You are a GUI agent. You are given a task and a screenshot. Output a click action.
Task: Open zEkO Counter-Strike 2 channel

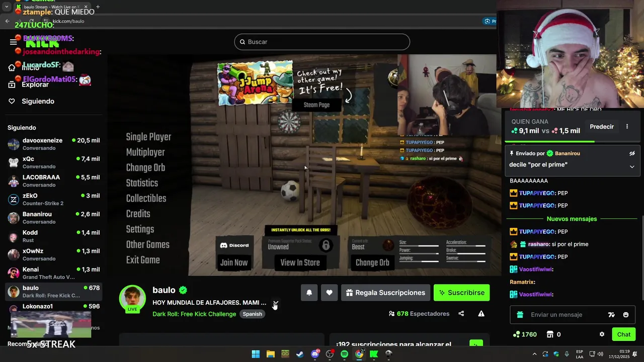coord(53,199)
